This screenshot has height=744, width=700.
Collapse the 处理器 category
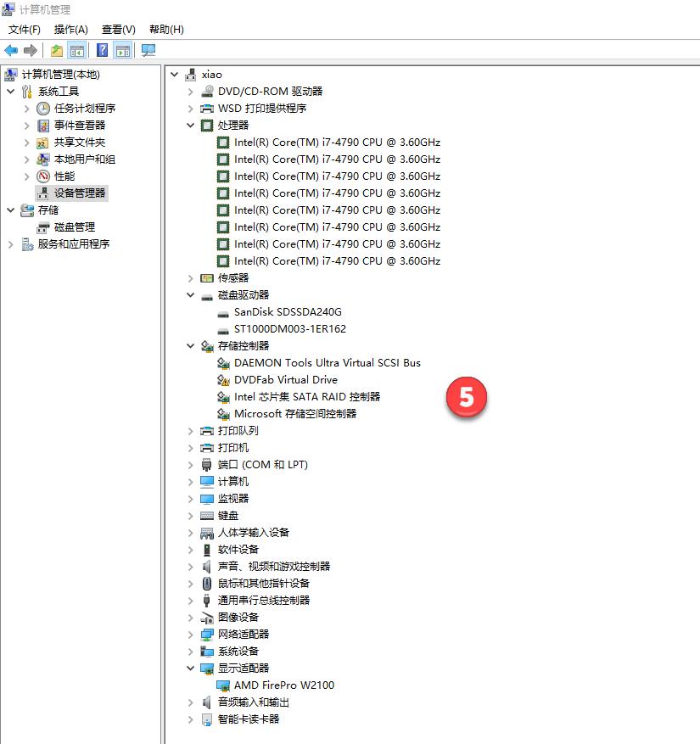191,126
